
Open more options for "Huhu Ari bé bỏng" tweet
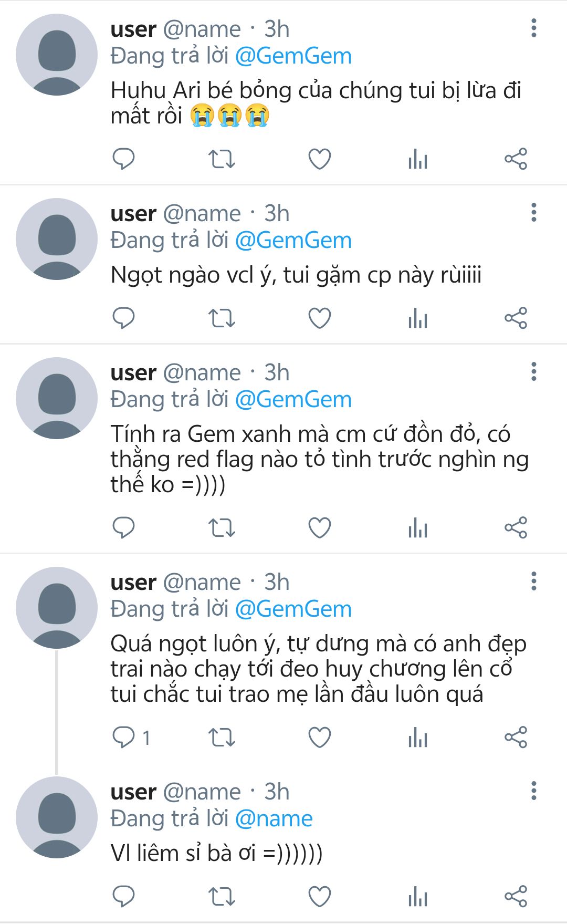pyautogui.click(x=534, y=28)
